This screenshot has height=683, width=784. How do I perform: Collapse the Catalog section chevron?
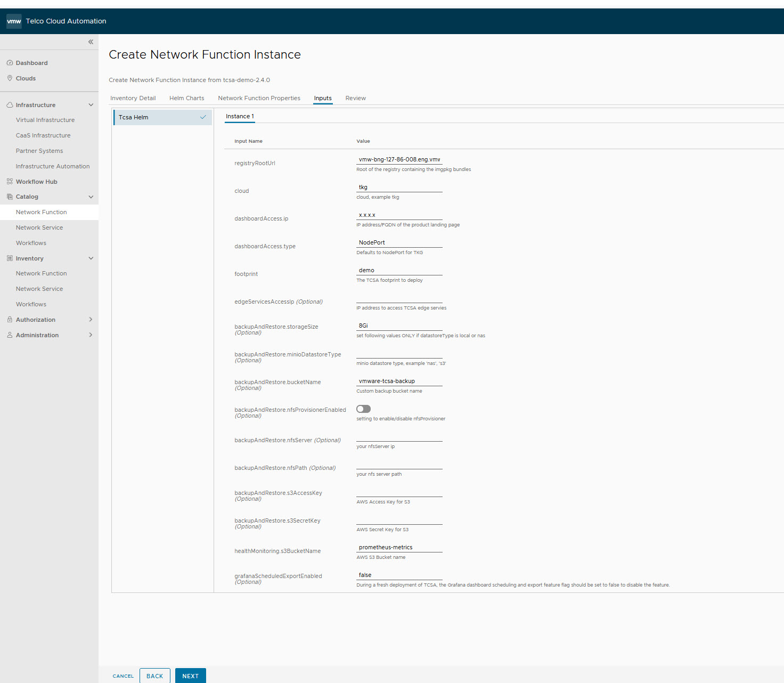click(91, 197)
